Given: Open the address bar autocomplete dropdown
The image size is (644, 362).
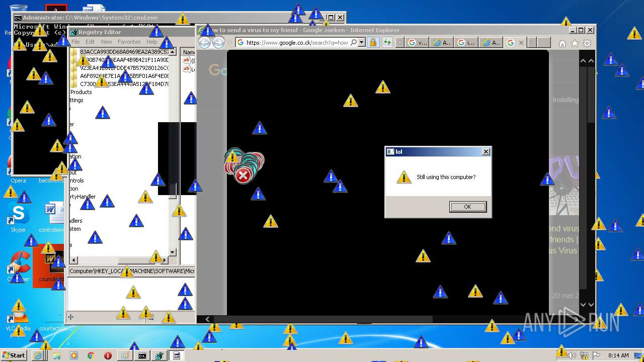Looking at the screenshot, I should [x=361, y=43].
